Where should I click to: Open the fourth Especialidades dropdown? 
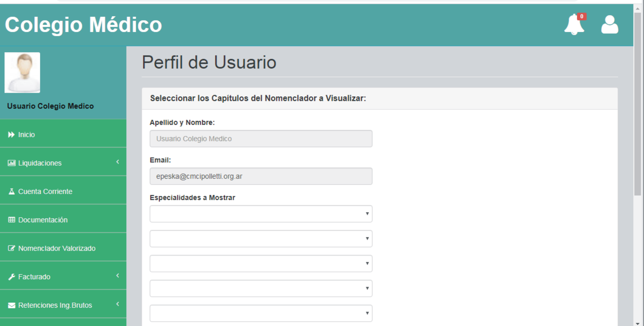[261, 288]
